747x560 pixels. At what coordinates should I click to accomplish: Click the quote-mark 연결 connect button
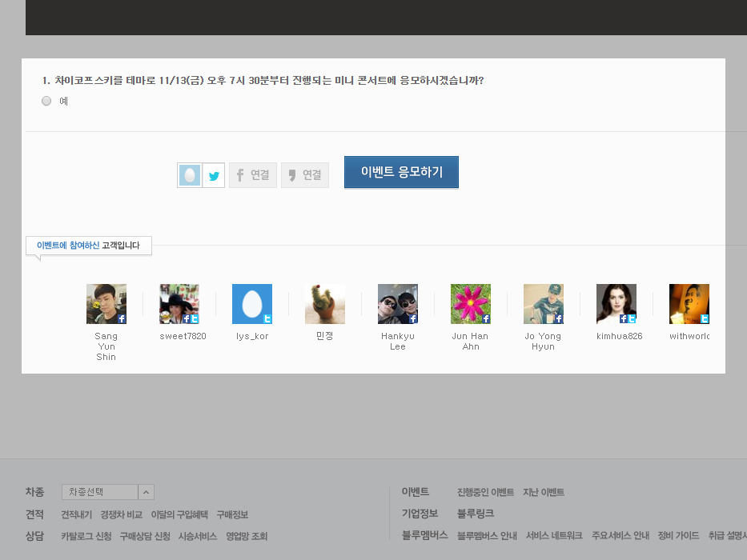pyautogui.click(x=305, y=175)
